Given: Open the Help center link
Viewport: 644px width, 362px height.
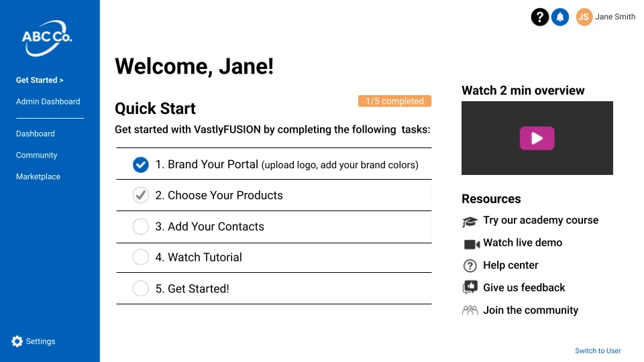Looking at the screenshot, I should click(x=511, y=265).
